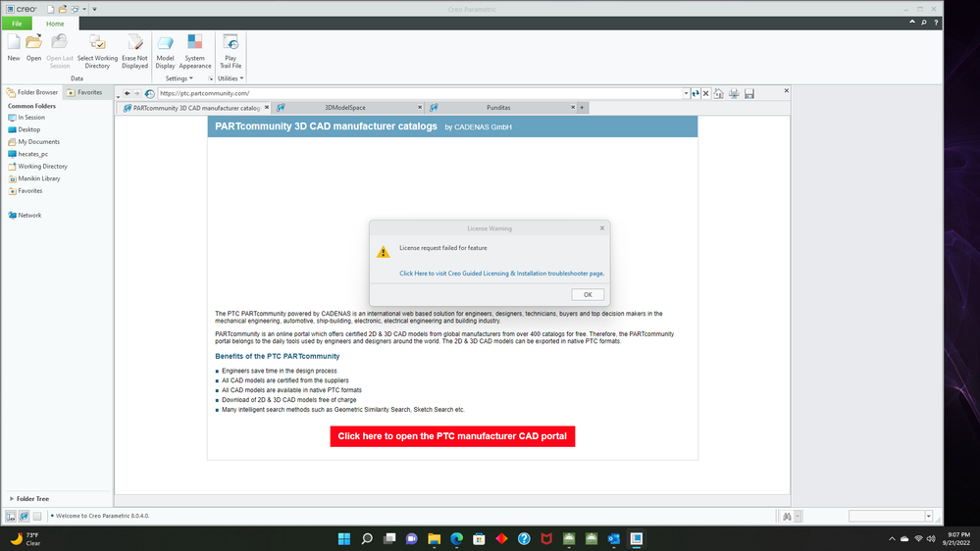Viewport: 980px width, 551px height.
Task: Open a file using the Open ribbon icon
Action: pyautogui.click(x=33, y=47)
